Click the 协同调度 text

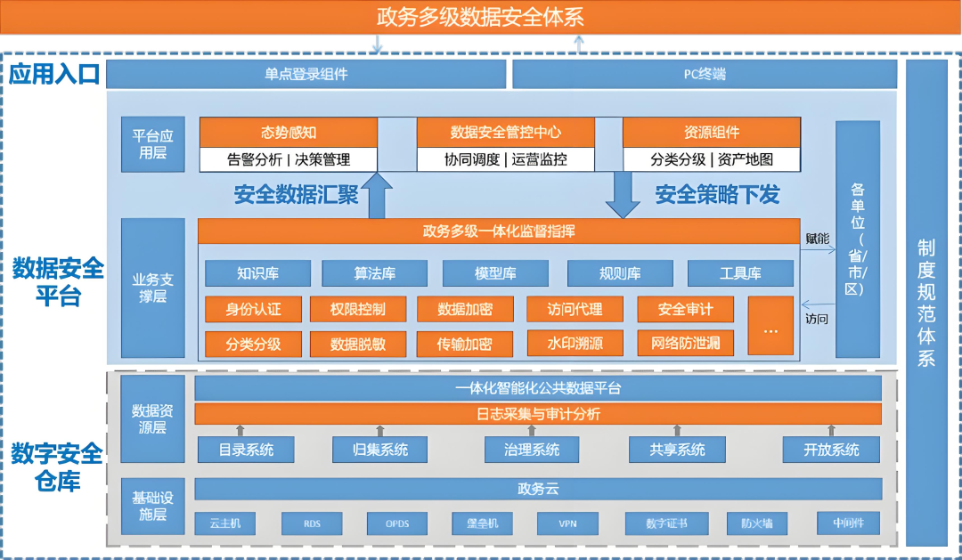click(x=472, y=159)
